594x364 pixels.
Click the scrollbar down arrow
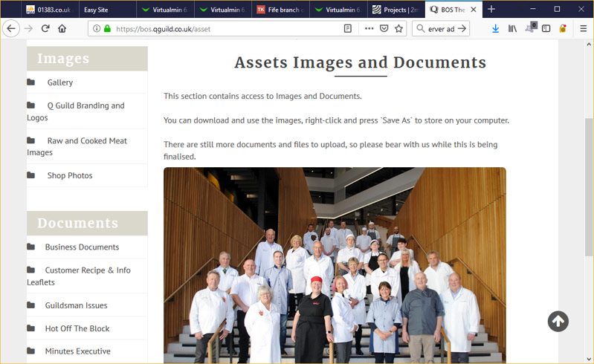589,359
